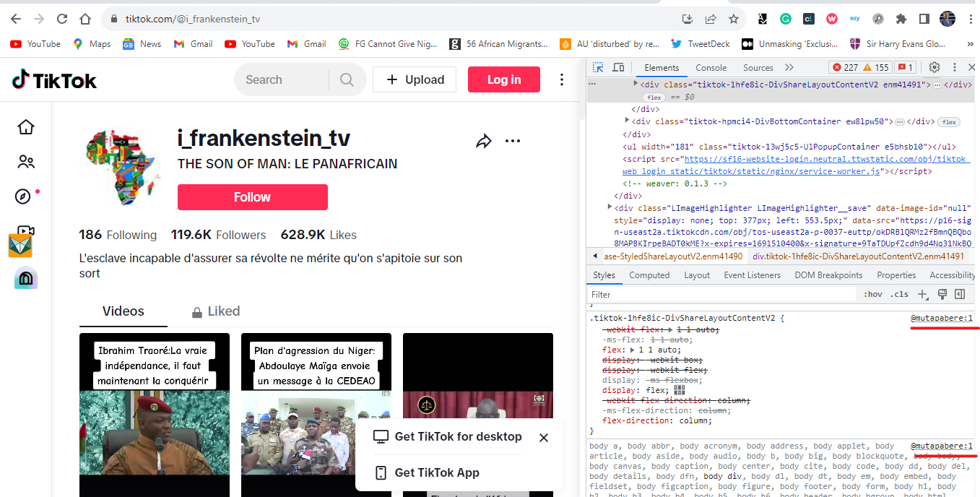The image size is (980, 497).
Task: Open the flexbox editor next to display: flex
Action: tap(679, 390)
